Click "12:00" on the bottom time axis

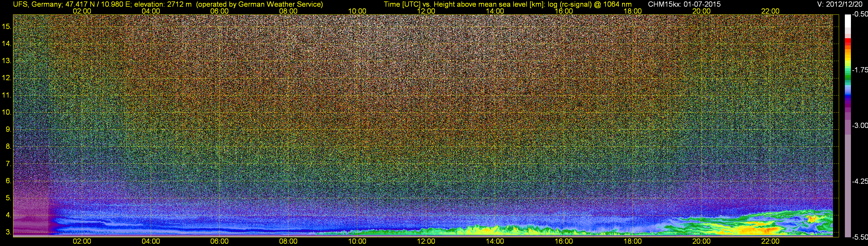(426, 241)
